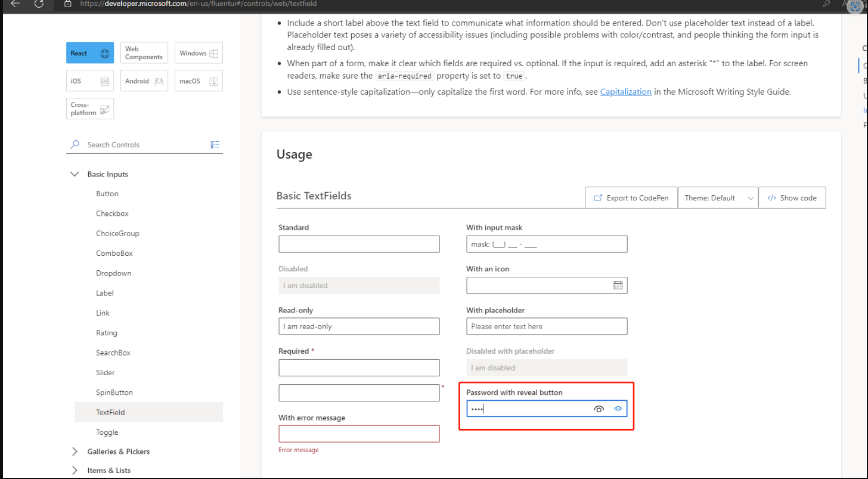Click the CodePen icon on the Export button

coord(599,197)
